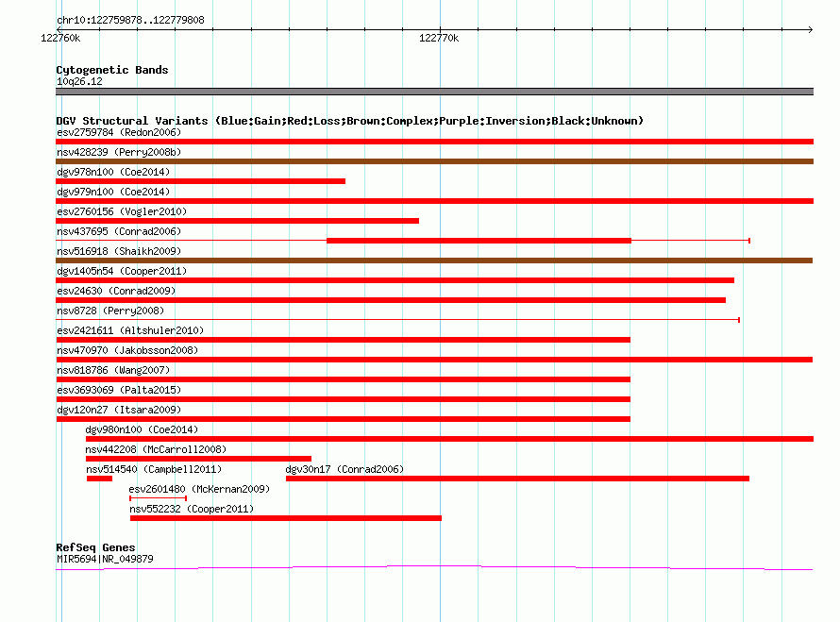Select the nsv470970 red variant bar
The width and height of the screenshot is (840, 622).
click(x=434, y=360)
